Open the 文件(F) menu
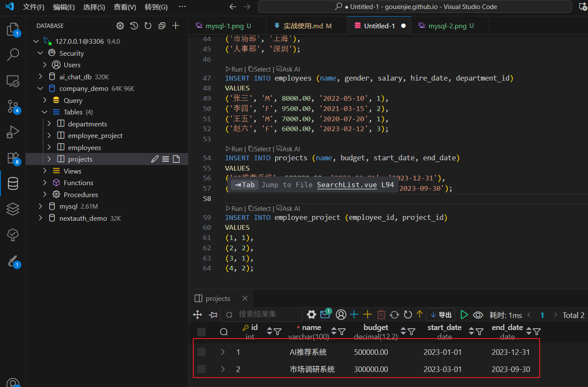588x387 pixels. click(33, 7)
